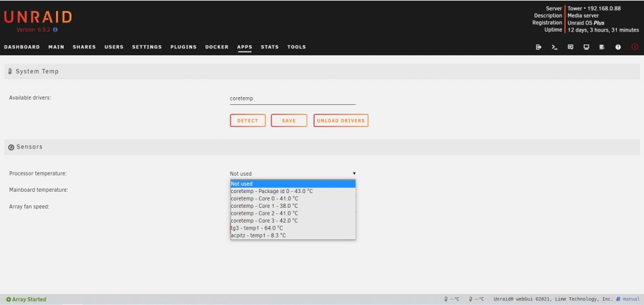This screenshot has height=305, width=644.
Task: Click the Processor temperature dropdown arrow
Action: tap(354, 174)
